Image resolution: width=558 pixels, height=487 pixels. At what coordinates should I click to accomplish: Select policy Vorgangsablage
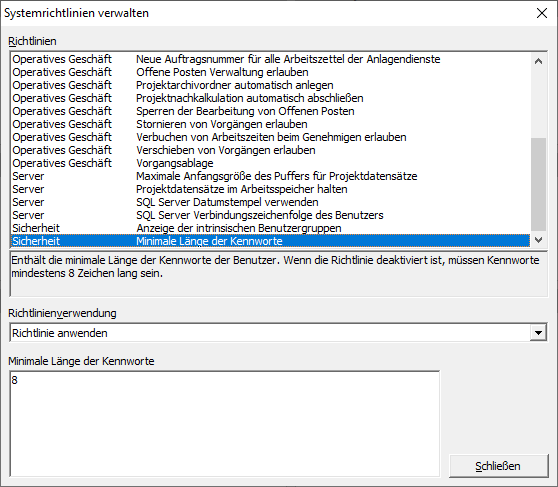270,163
